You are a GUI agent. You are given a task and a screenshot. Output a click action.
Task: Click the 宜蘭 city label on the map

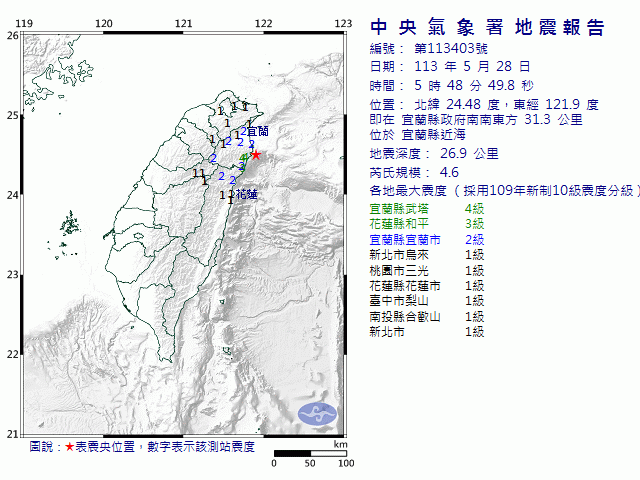[x=258, y=131]
